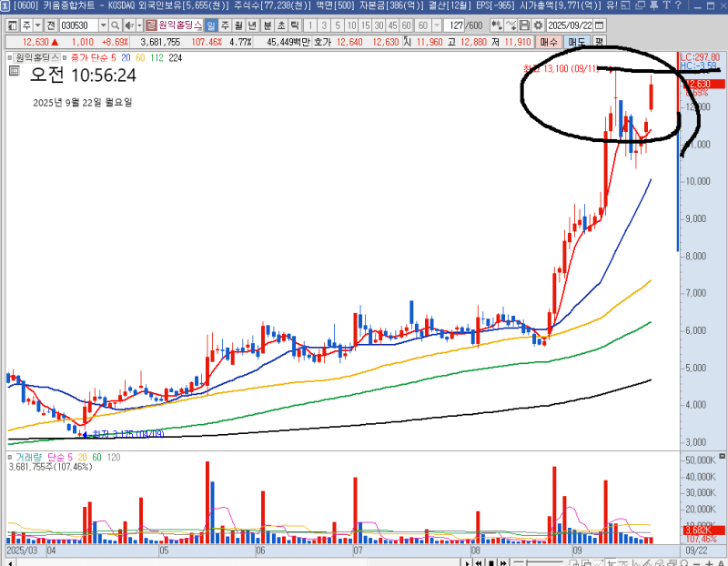Expand the stock code dropdown arrow

click(103, 25)
